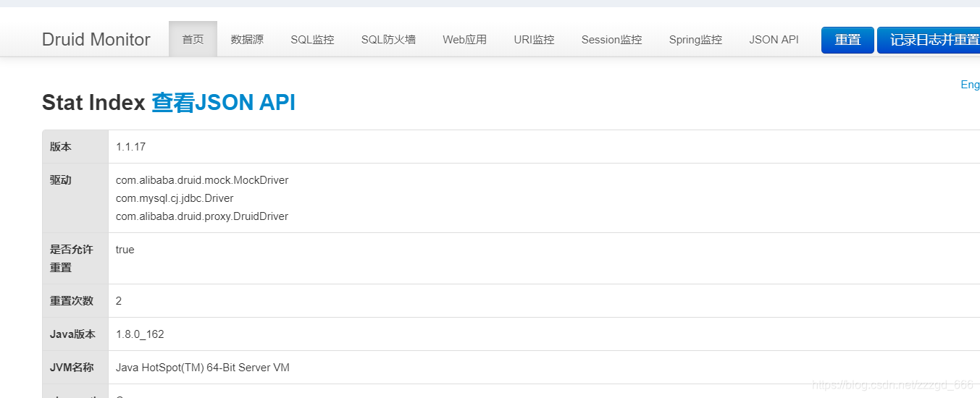The width and height of the screenshot is (980, 398).
Task: Go to the Web应用 tab
Action: point(464,39)
